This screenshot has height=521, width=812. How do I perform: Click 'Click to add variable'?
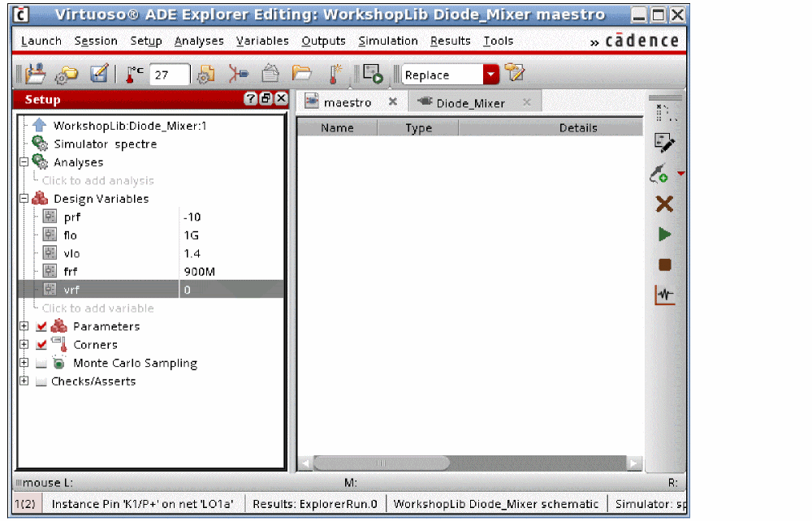tap(98, 308)
